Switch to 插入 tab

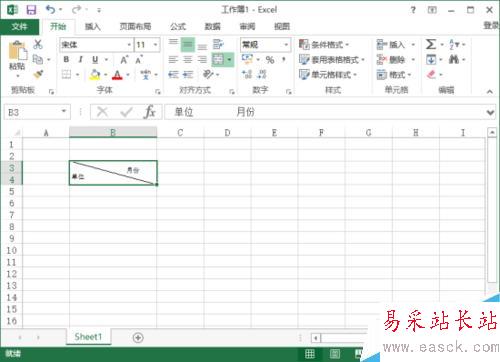tap(93, 26)
